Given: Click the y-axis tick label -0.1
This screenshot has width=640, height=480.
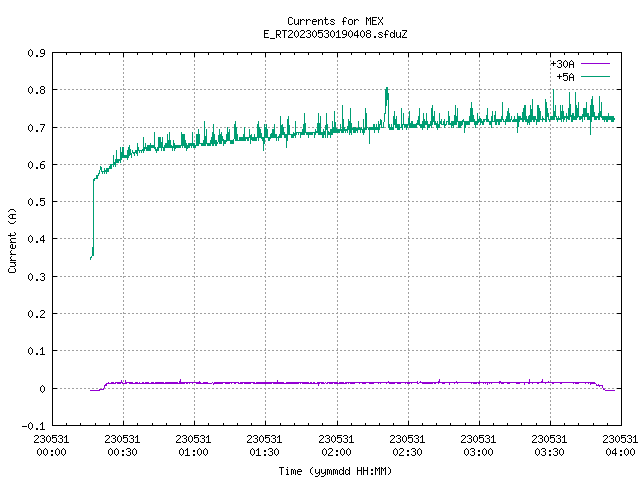Looking at the screenshot, I should 33,426.
